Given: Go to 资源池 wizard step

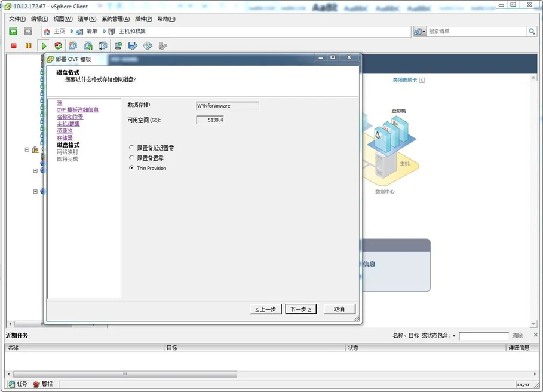Looking at the screenshot, I should pyautogui.click(x=65, y=130).
